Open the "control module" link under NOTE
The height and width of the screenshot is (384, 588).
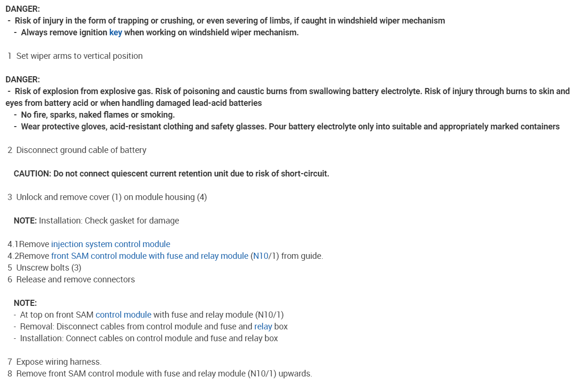coord(123,315)
